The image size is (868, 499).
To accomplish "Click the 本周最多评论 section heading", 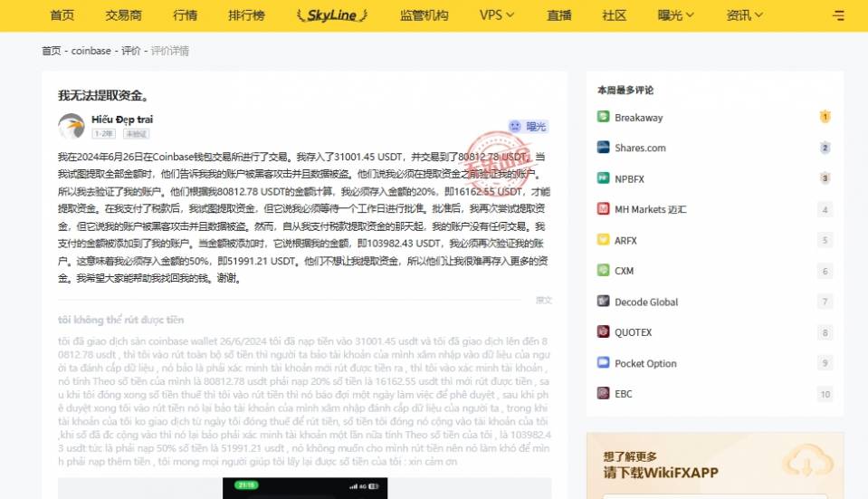I will pos(625,90).
